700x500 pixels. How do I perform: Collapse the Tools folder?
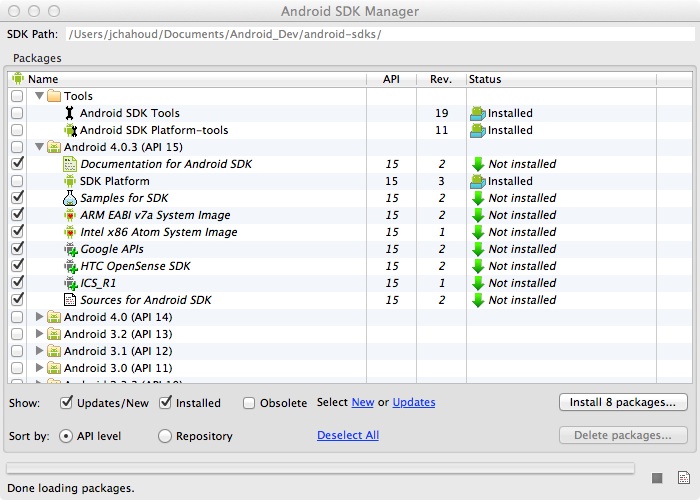40,96
